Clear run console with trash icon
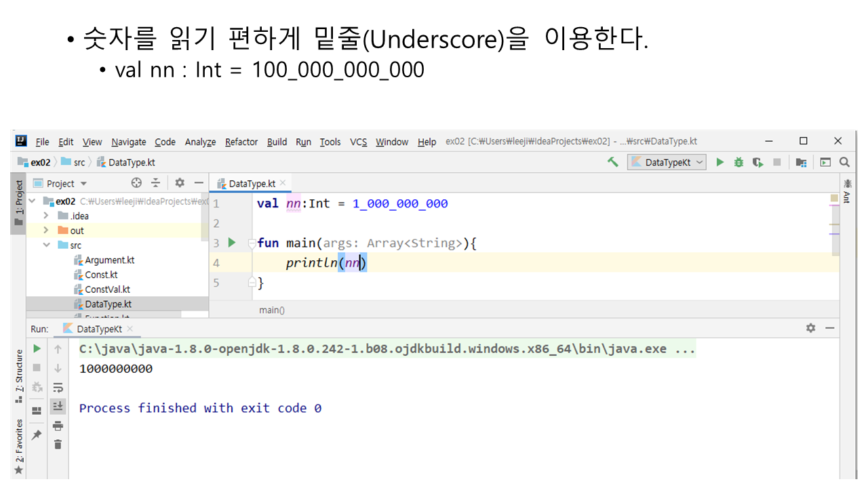This screenshot has width=868, height=488. 58,444
